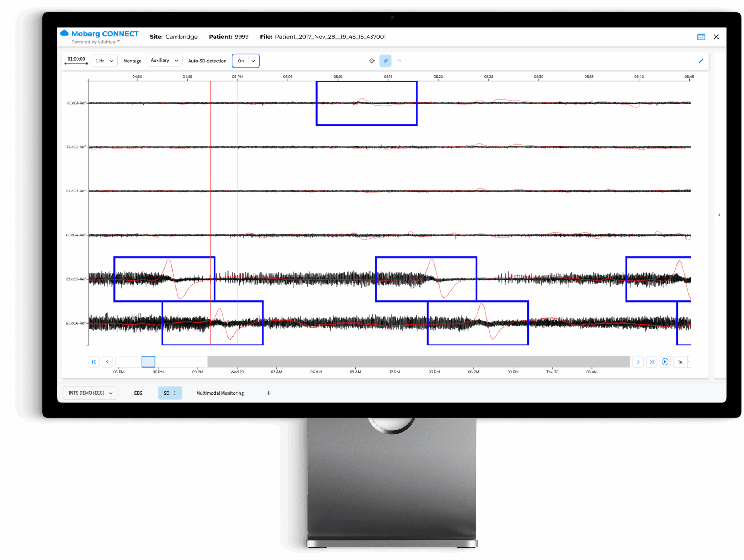Start playback with the play button

[665, 361]
